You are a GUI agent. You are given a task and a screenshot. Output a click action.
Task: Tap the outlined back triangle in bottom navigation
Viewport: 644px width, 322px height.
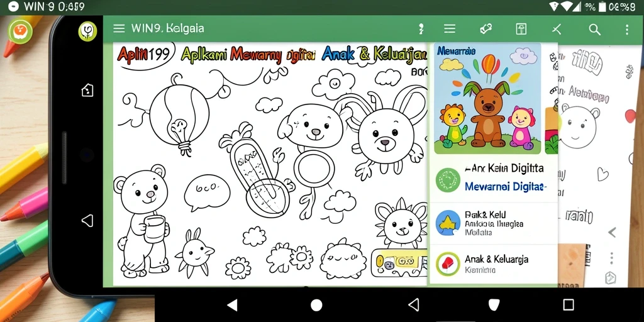(414, 305)
